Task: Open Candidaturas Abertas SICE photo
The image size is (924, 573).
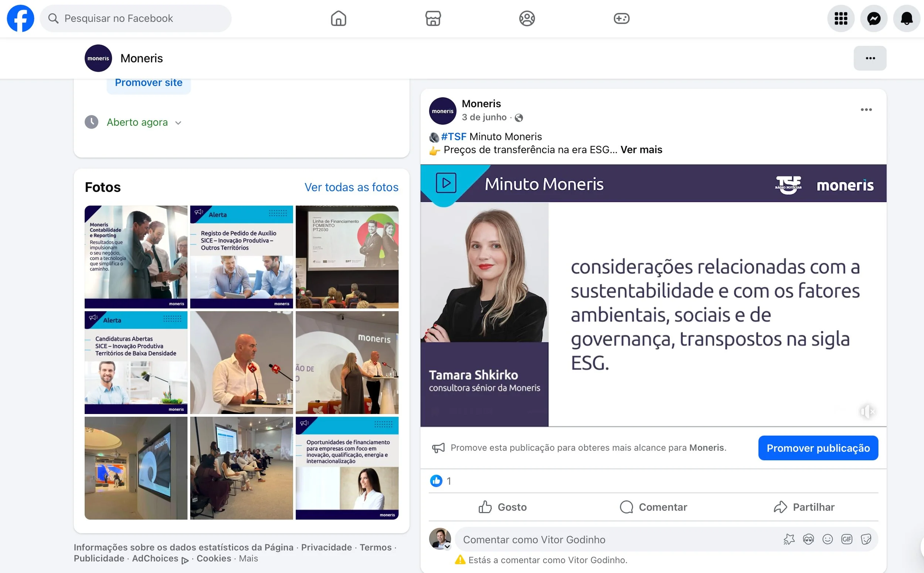Action: (x=136, y=362)
